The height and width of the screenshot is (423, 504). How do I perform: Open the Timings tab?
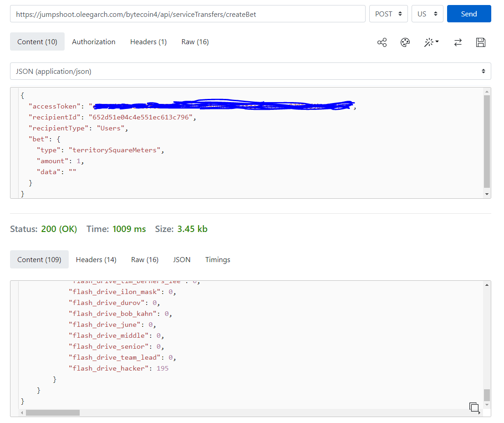(x=218, y=259)
